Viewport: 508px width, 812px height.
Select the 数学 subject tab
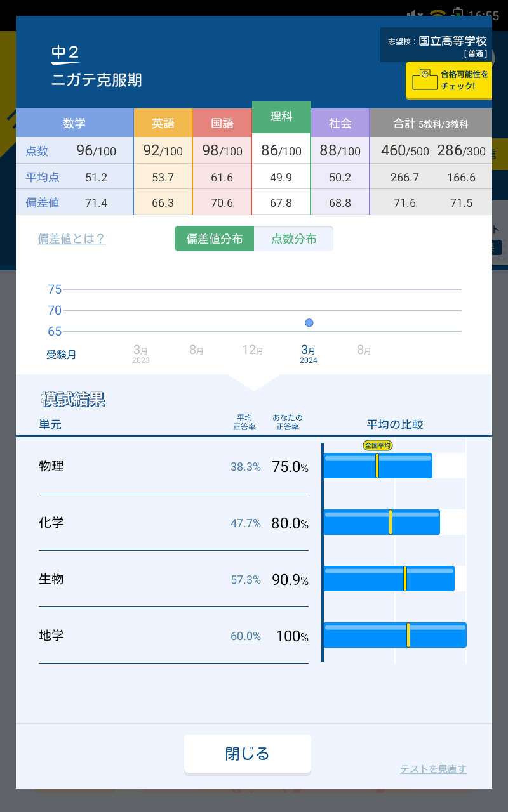[x=74, y=123]
